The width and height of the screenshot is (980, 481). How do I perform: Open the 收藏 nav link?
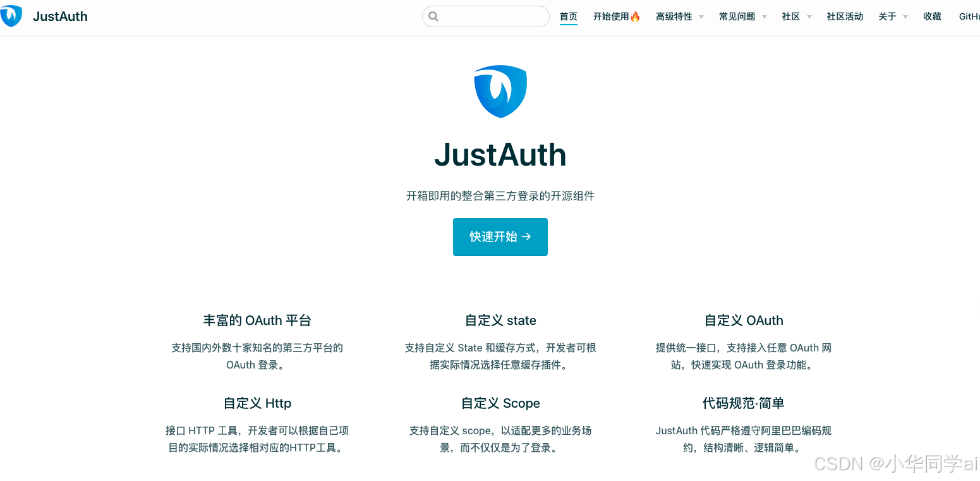click(x=932, y=16)
